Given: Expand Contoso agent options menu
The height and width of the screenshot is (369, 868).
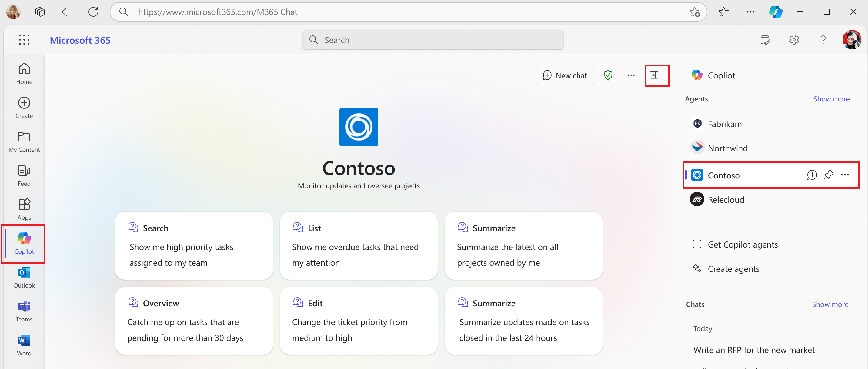Looking at the screenshot, I should tap(846, 175).
